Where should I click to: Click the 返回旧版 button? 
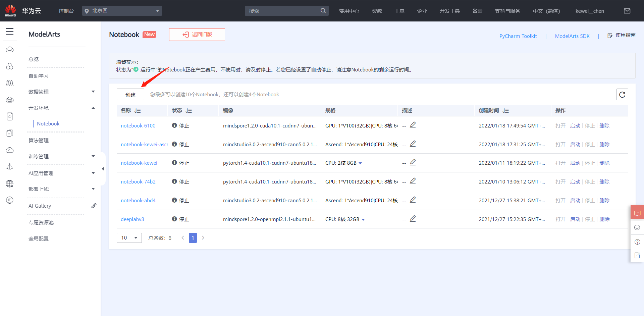tap(197, 35)
